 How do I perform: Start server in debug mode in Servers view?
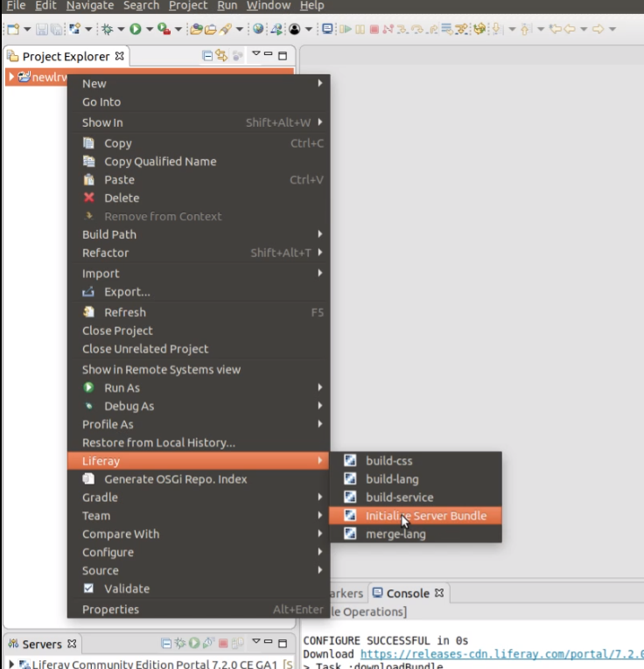[x=180, y=643]
